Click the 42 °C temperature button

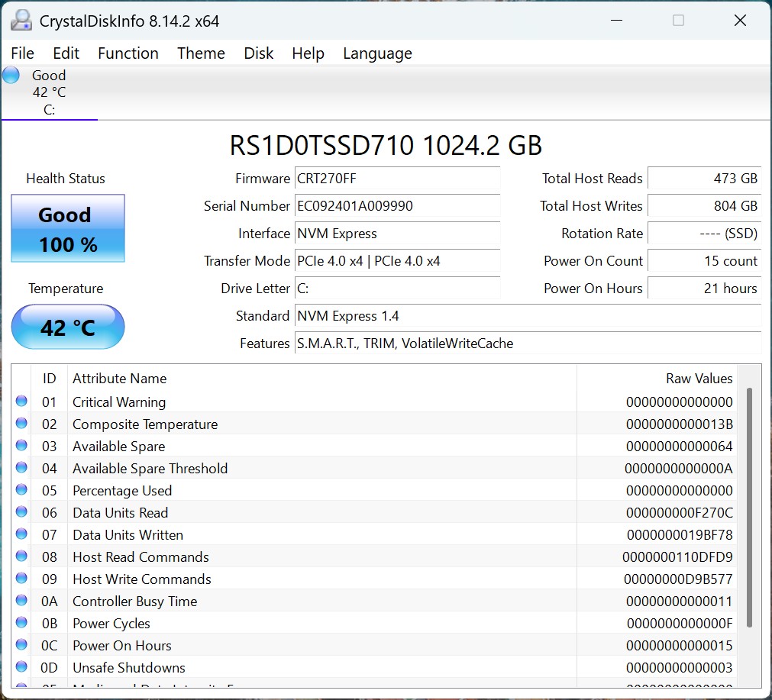pyautogui.click(x=68, y=327)
